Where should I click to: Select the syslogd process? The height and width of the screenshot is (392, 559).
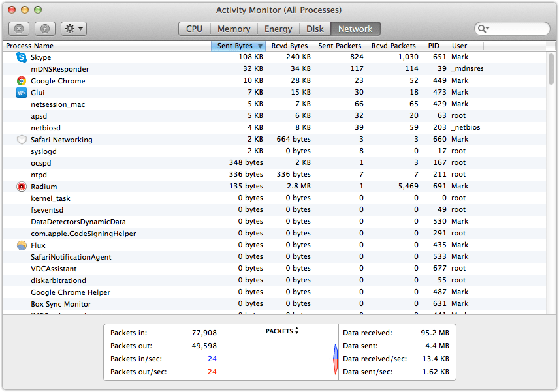[x=274, y=151]
